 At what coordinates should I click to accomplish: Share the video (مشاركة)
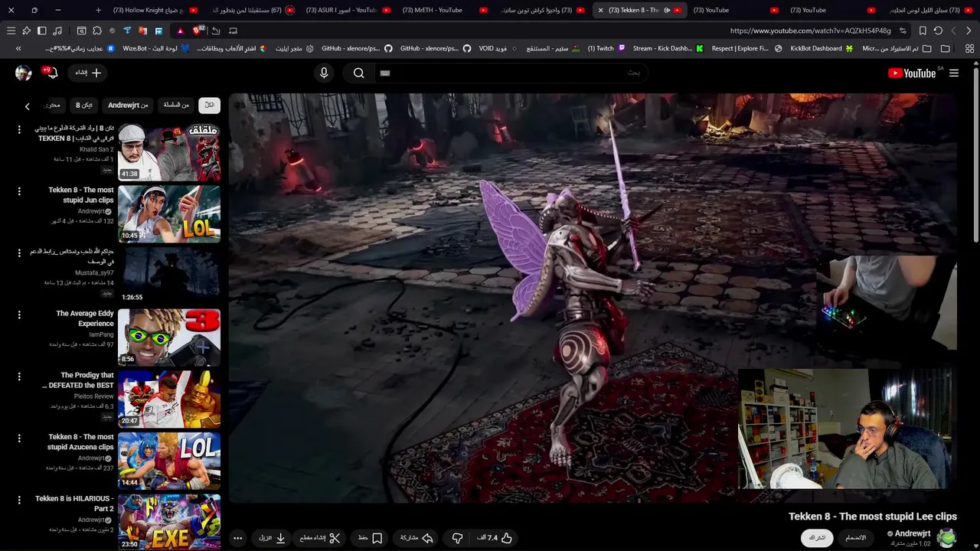[417, 538]
